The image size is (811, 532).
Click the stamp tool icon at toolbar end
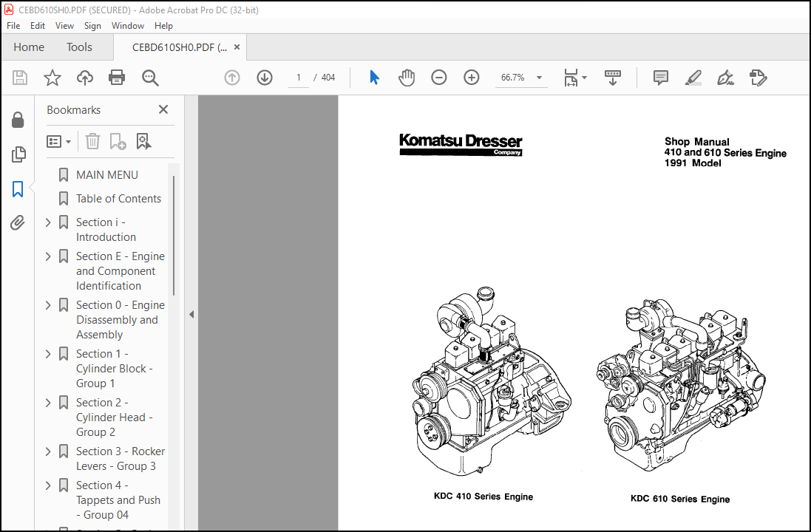758,78
